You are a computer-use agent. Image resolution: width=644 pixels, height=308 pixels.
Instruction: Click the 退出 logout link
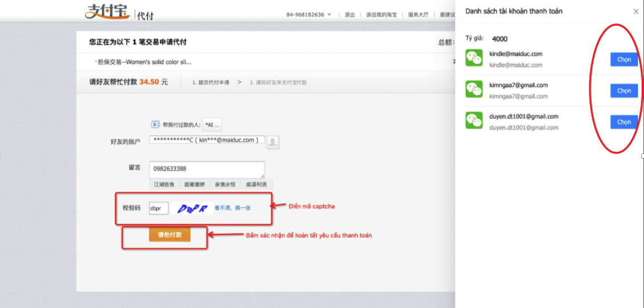tap(350, 15)
